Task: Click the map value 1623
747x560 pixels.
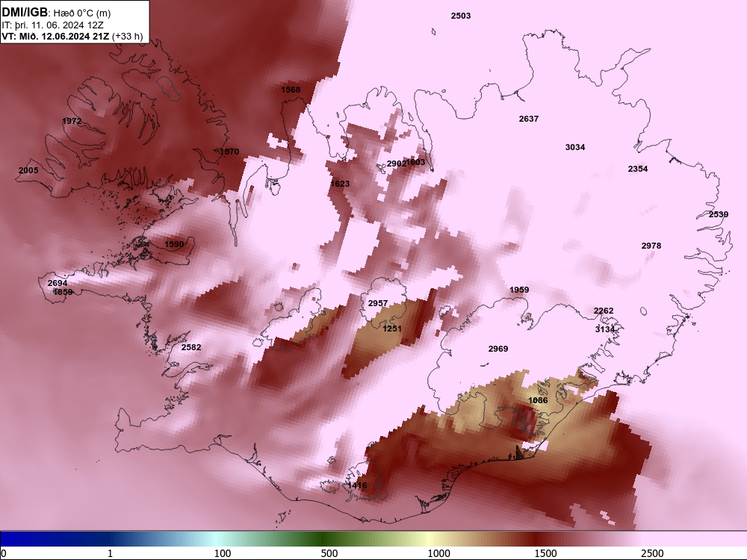Action: [340, 184]
